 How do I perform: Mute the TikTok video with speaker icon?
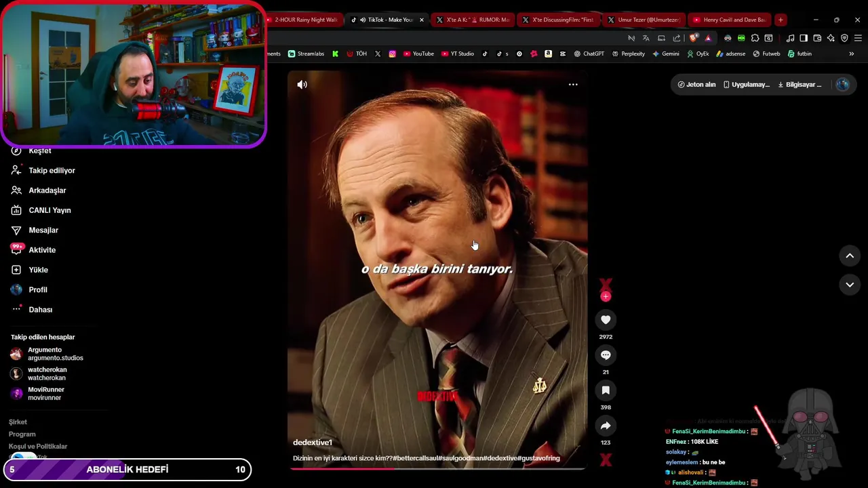point(302,85)
